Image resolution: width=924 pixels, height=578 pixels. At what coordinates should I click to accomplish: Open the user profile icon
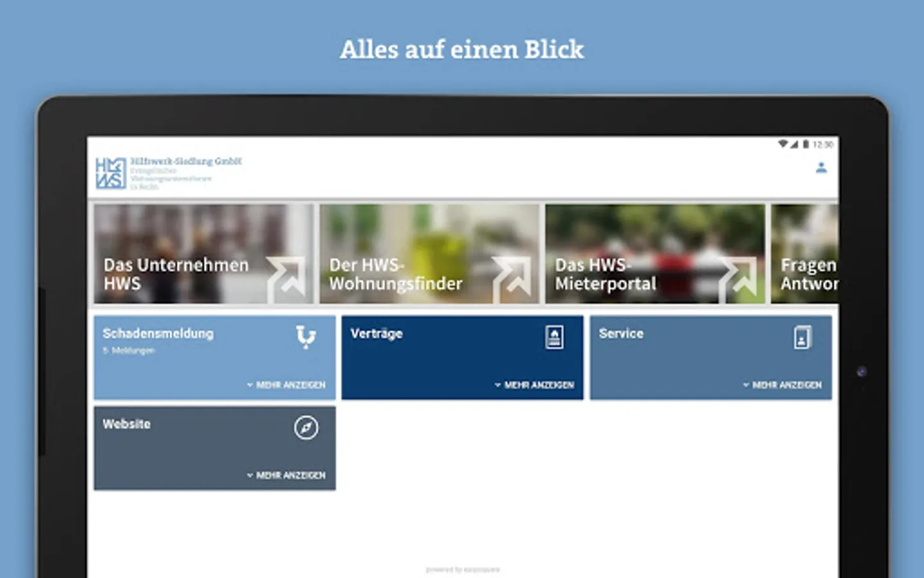coord(821,168)
